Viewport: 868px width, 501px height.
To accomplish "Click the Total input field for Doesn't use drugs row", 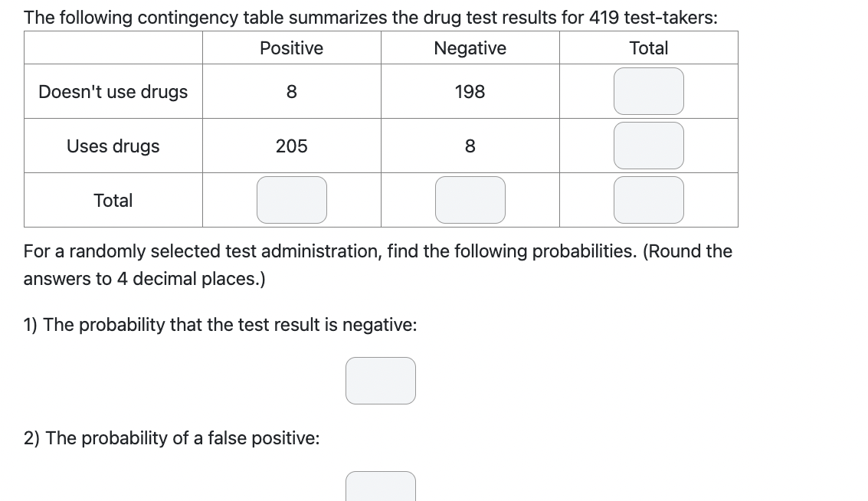I will click(x=648, y=90).
